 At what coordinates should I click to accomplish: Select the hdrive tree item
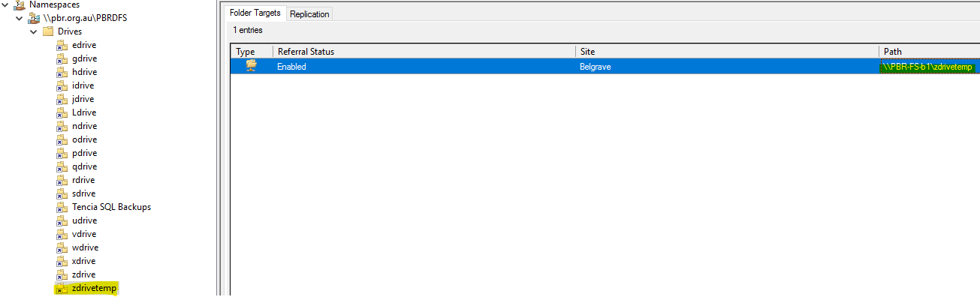(84, 72)
